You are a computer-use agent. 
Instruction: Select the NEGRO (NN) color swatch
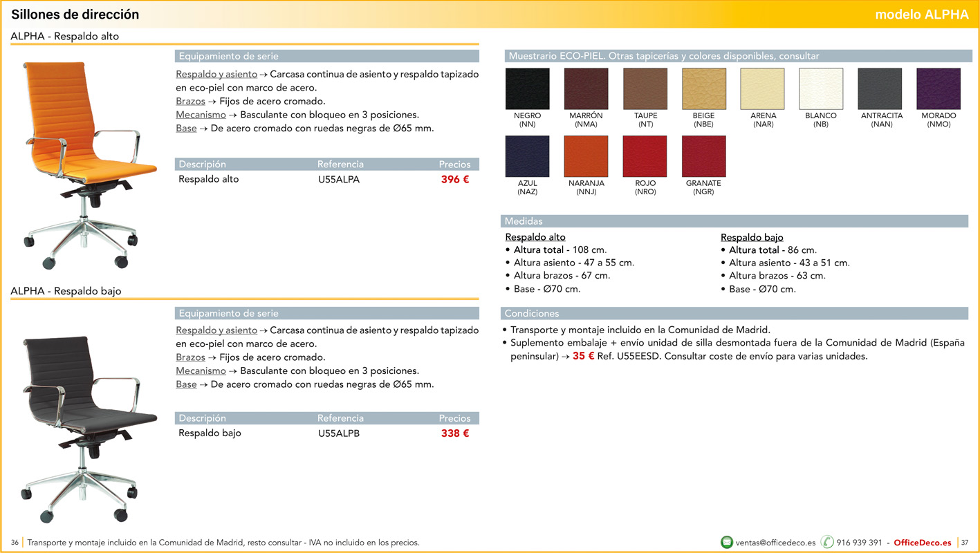(x=528, y=88)
